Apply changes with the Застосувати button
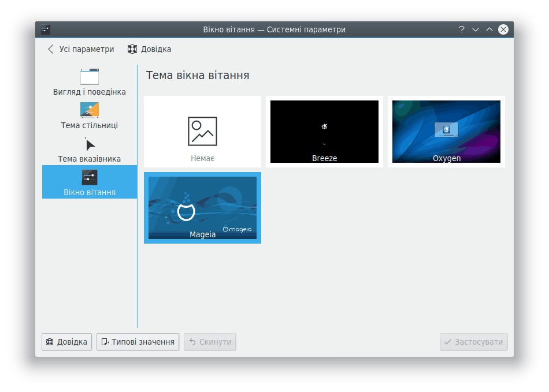This screenshot has width=549, height=392. point(473,342)
